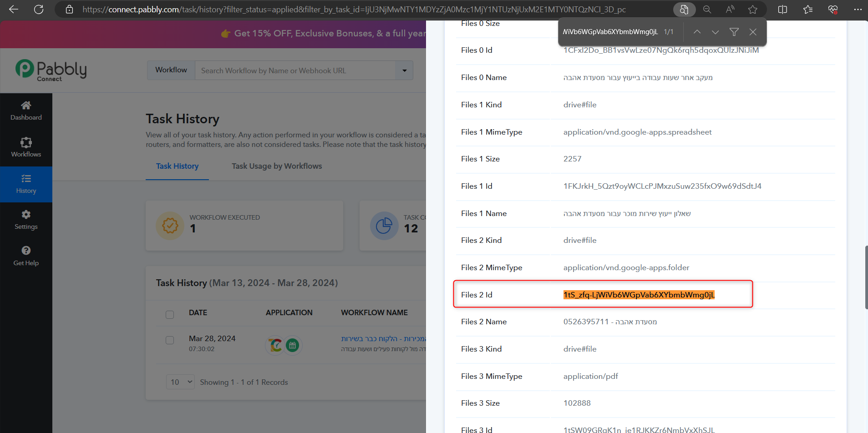Open split screen icon in browser toolbar
868x433 pixels.
[783, 9]
